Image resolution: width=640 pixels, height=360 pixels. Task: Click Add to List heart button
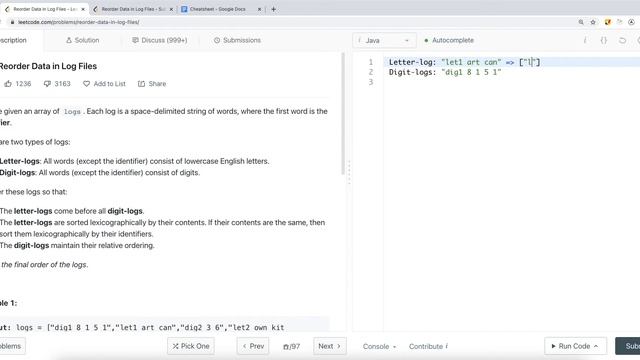[x=104, y=84]
